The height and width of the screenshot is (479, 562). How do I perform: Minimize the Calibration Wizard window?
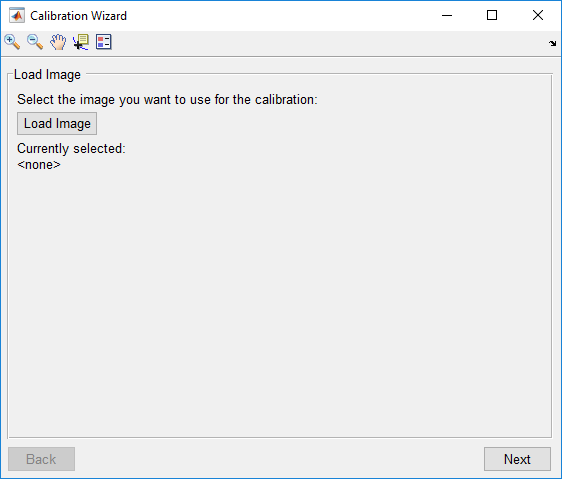click(447, 15)
